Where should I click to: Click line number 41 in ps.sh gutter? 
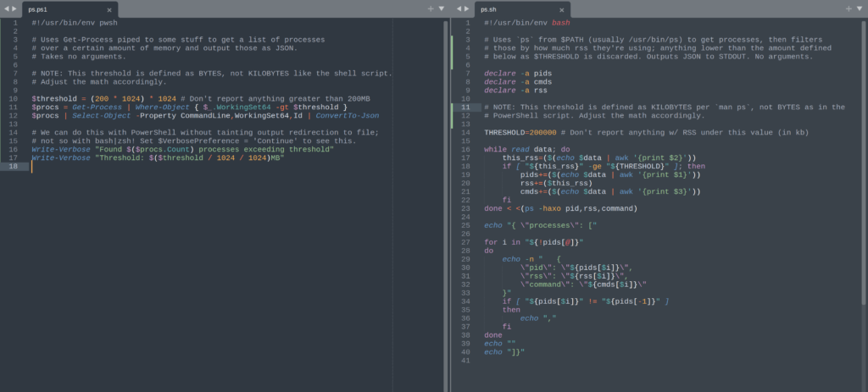click(x=465, y=361)
